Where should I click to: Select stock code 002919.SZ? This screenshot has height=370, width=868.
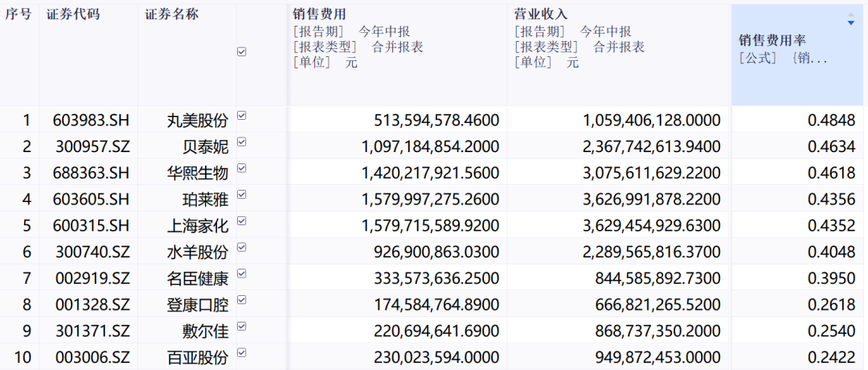92,278
